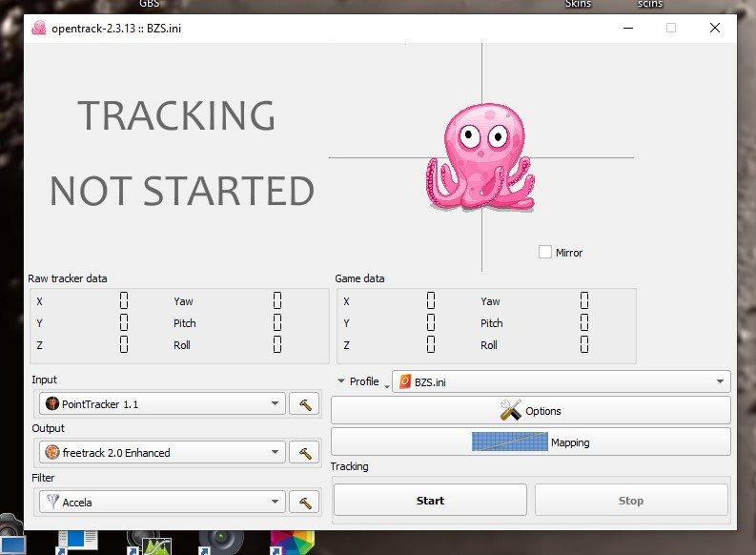Click the Stop tracking button
Screen dimensions: 756x555
click(631, 501)
